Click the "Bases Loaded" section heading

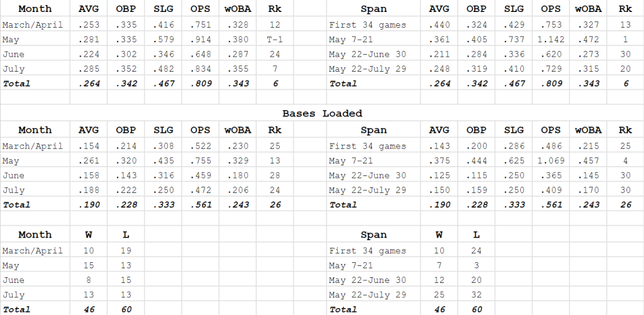pos(322,113)
